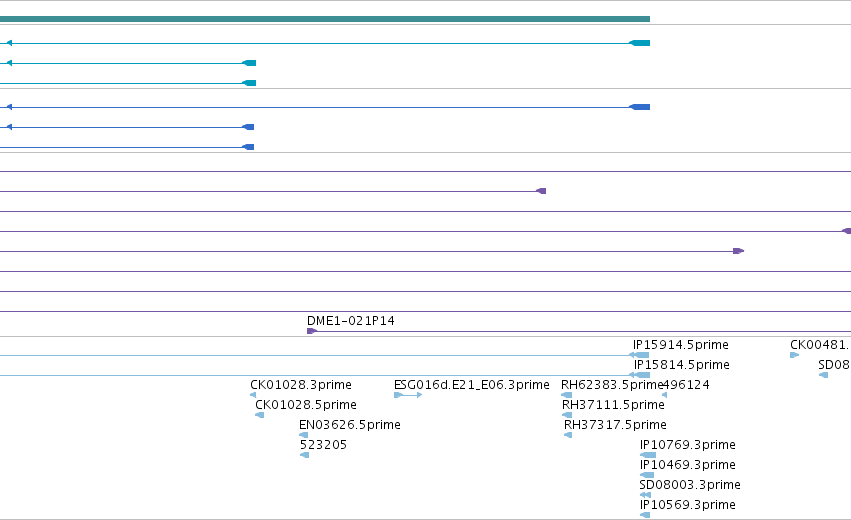This screenshot has height=520, width=851.
Task: Click the IP10769.3prime label
Action: click(688, 445)
